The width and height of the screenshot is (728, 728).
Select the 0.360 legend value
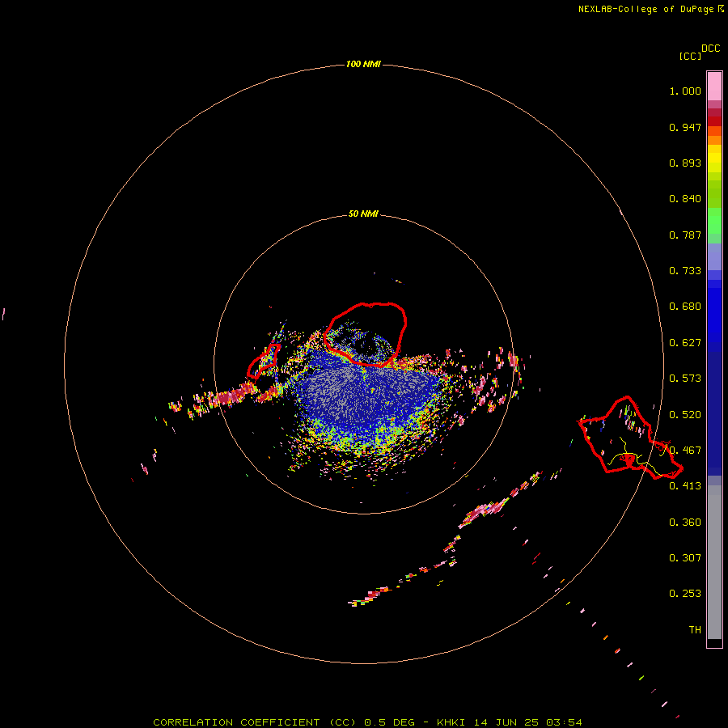[x=685, y=523]
